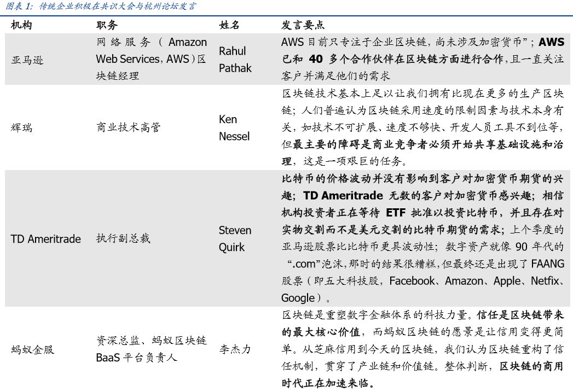Click the position cell '资深总监、蚂蚁区块链 BaaS 平台负责人'
573x392 pixels.
point(151,349)
